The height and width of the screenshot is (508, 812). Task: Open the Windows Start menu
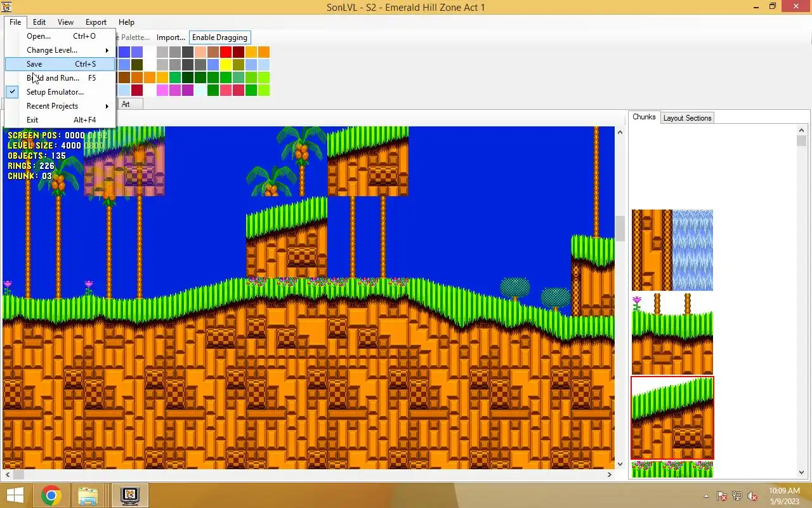15,495
